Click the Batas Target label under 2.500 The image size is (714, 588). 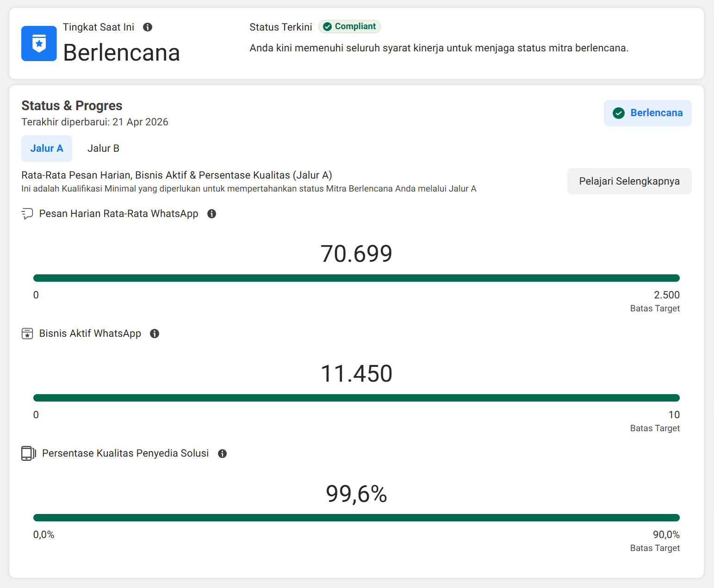(x=655, y=308)
